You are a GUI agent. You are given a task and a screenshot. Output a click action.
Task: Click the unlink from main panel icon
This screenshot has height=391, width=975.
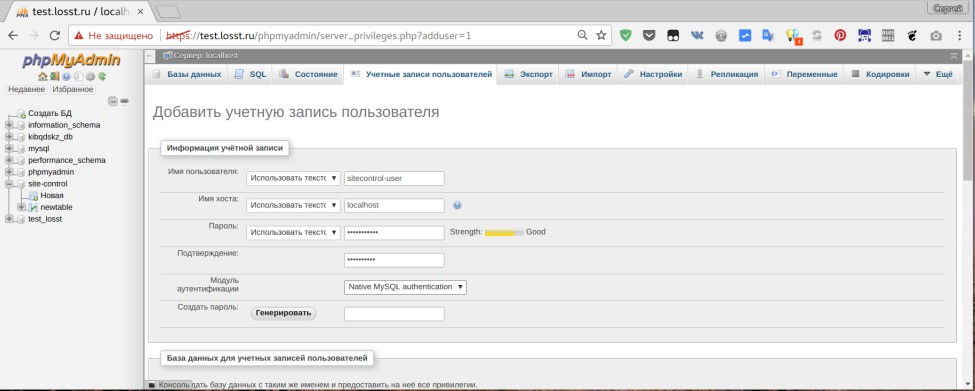tap(124, 101)
